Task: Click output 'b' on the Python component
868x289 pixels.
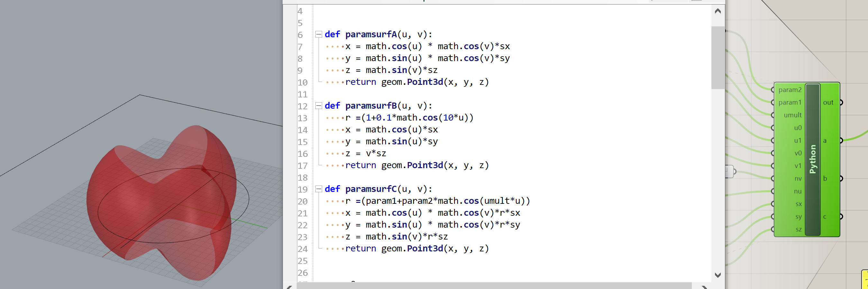Action: coord(825,178)
